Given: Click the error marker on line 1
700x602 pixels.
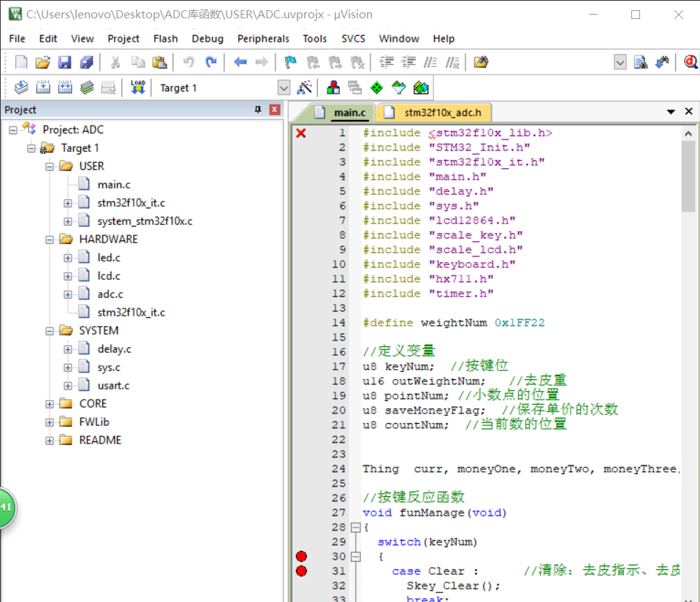Looking at the screenshot, I should coord(301,133).
